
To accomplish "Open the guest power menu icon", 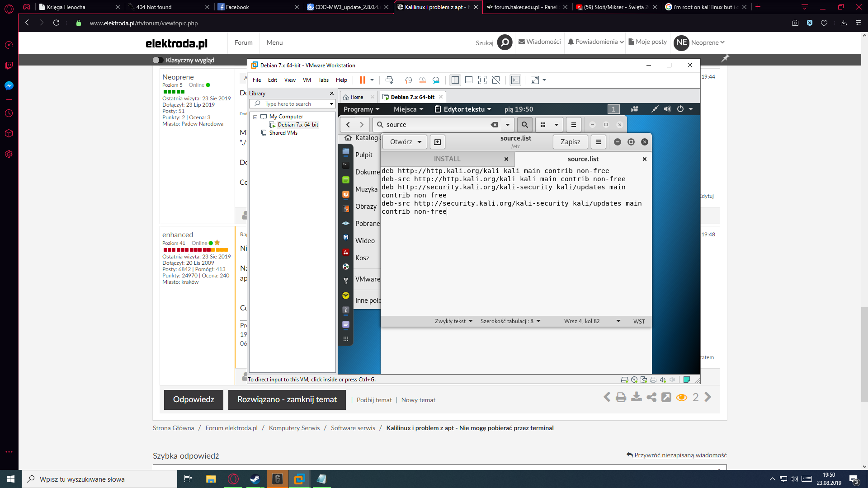I will (680, 109).
